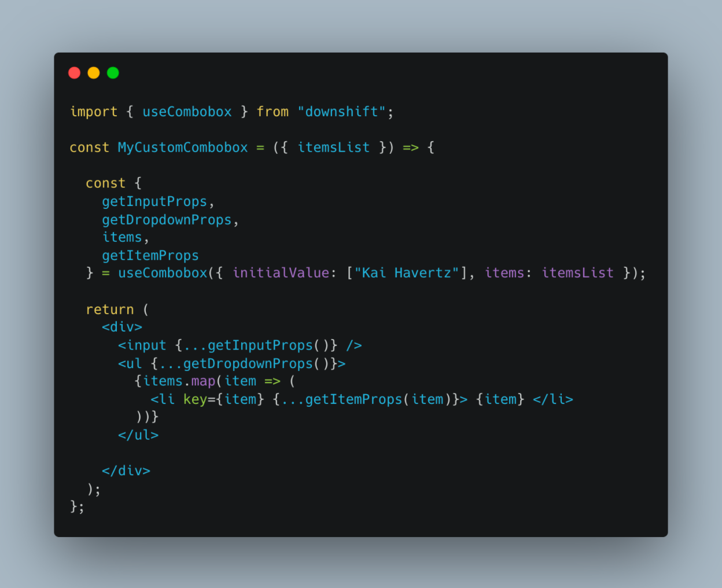Click the initialValue property key
This screenshot has height=588, width=722.
point(281,273)
